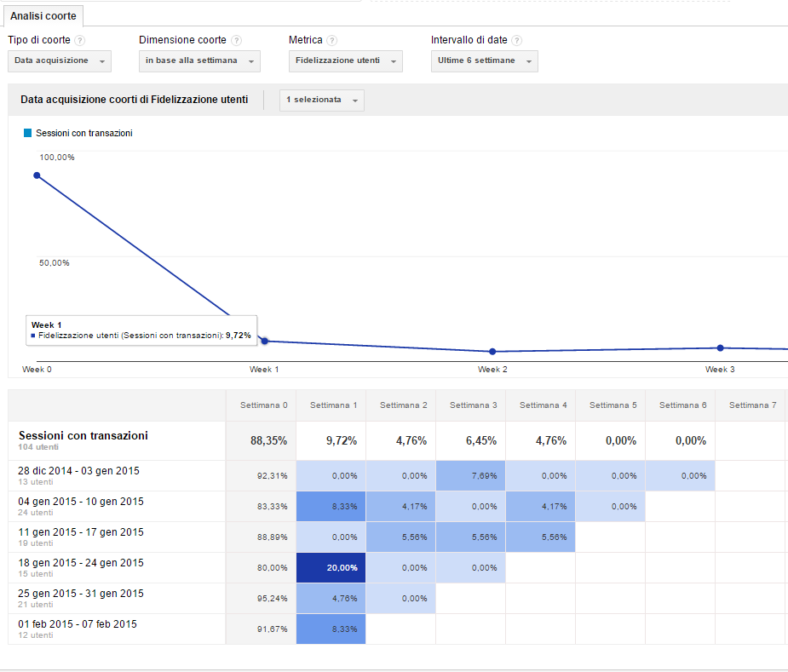
Task: Change the Ultime 6 settimane date range
Action: 484,61
